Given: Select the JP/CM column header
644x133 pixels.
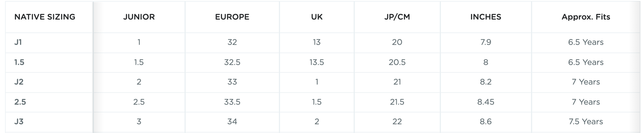Looking at the screenshot, I should [x=397, y=17].
